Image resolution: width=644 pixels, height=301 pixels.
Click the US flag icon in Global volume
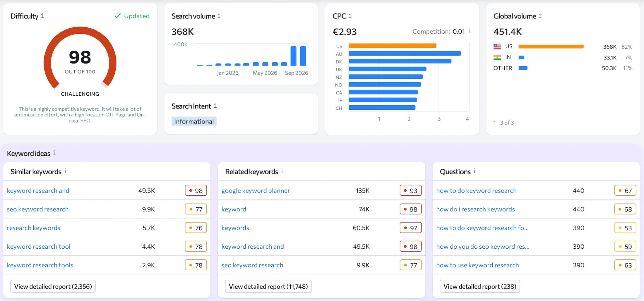coord(497,47)
